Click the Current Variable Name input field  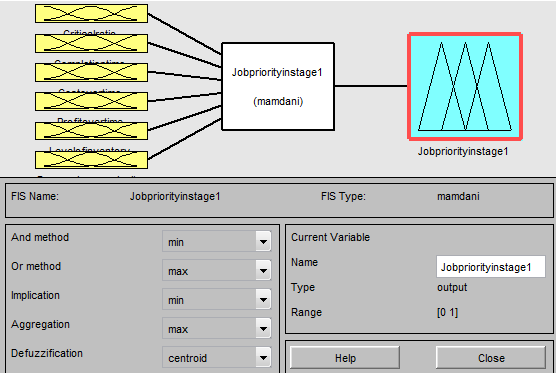tap(491, 267)
